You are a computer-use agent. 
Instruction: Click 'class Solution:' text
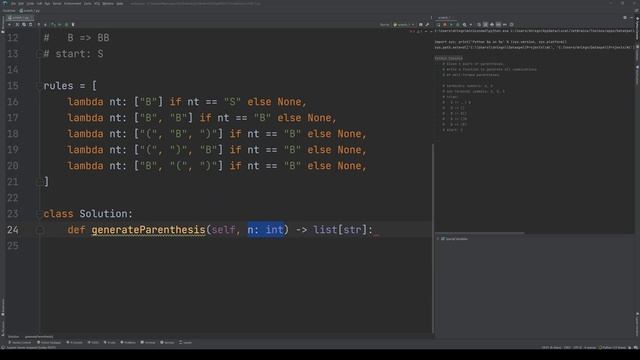88,213
